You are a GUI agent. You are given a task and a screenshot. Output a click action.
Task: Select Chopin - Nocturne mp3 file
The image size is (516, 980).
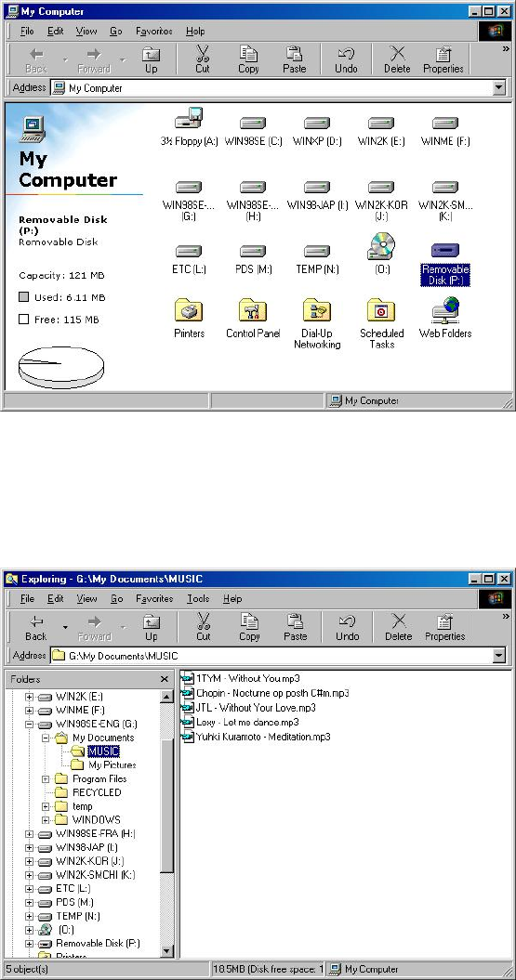tap(272, 692)
